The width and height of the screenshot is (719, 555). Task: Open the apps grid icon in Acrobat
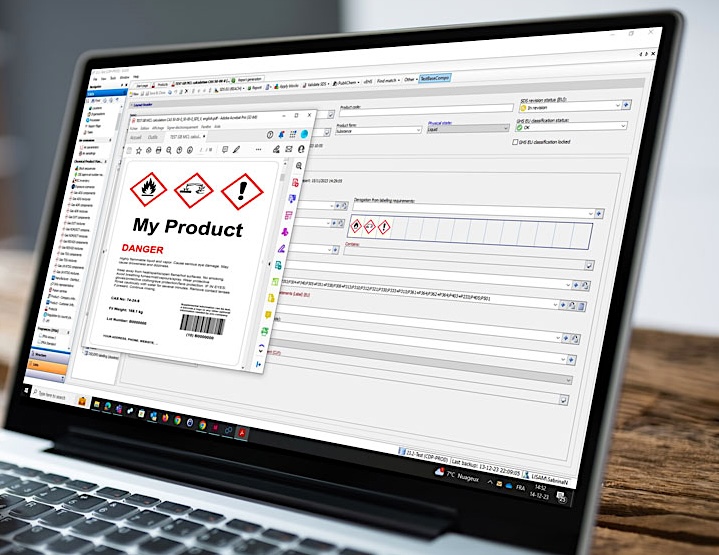[x=293, y=134]
